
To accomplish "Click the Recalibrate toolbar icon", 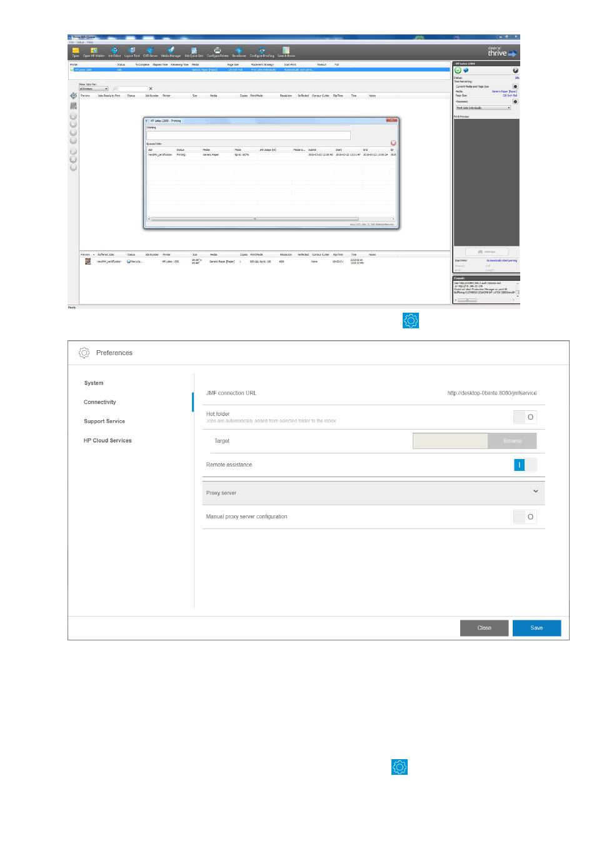I will click(239, 51).
